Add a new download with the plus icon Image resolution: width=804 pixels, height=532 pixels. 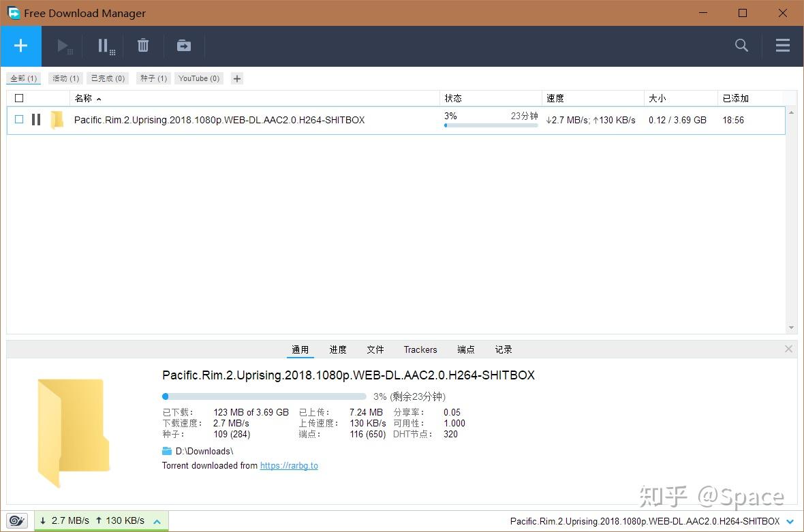point(20,46)
